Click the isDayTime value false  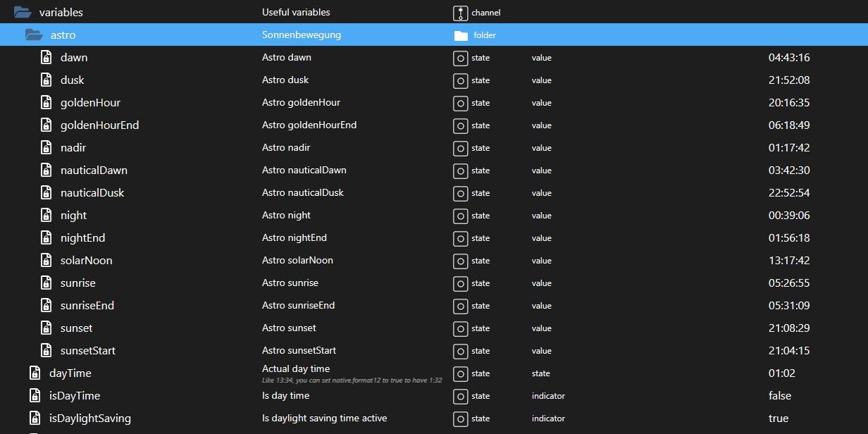click(780, 396)
